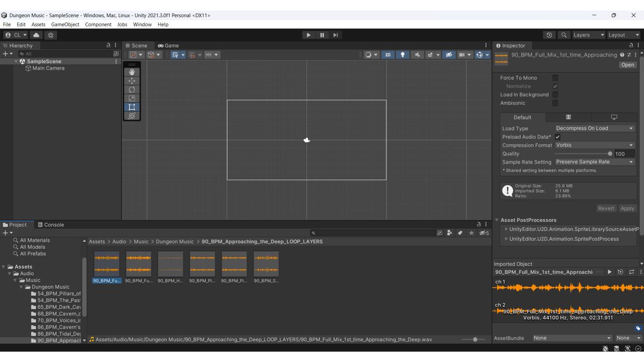Click the Open button in Inspector

click(x=627, y=65)
